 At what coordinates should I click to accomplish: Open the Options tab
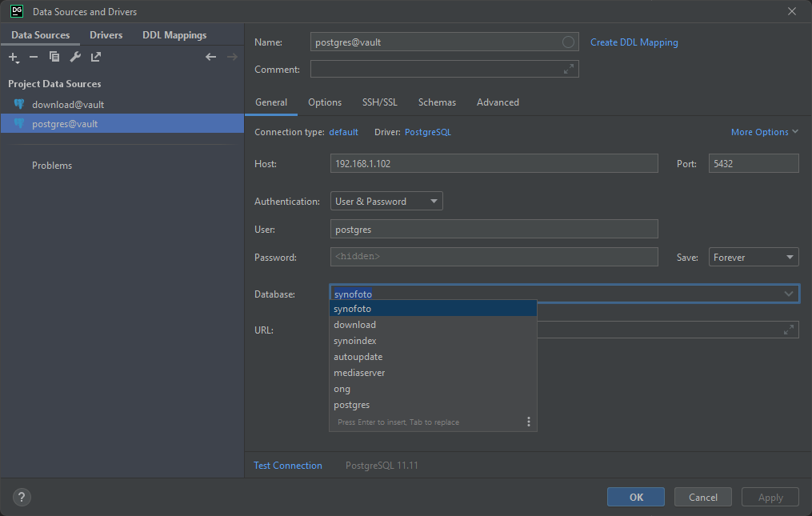click(325, 102)
